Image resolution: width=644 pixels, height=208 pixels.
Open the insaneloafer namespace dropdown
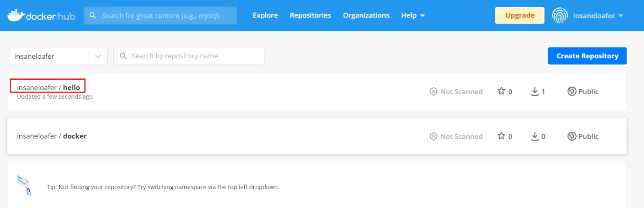58,56
